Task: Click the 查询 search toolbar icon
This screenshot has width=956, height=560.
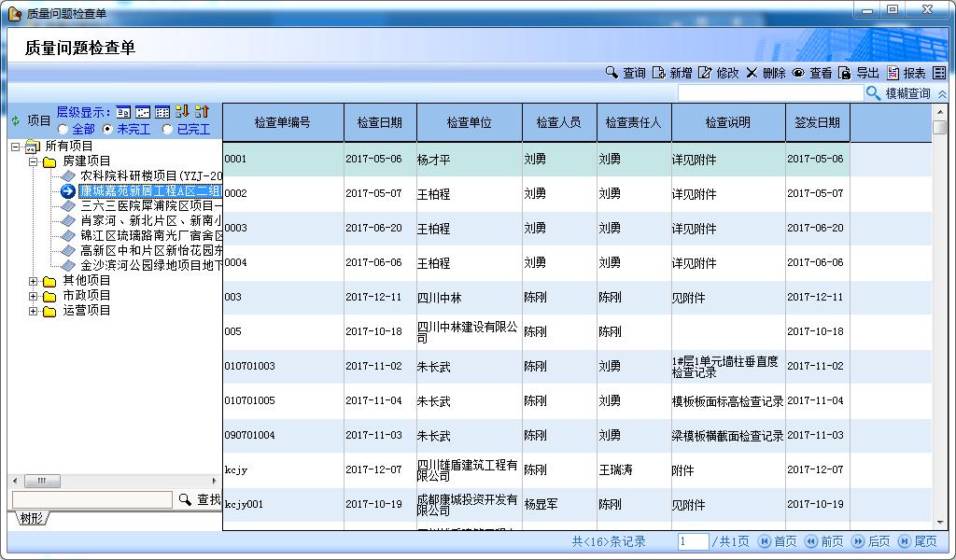Action: pyautogui.click(x=612, y=73)
